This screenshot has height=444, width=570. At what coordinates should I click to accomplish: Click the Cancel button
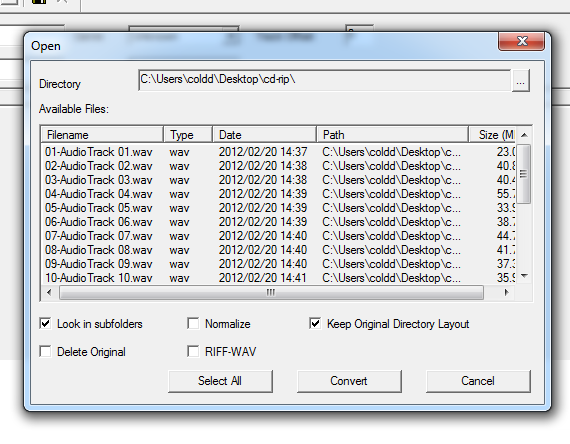coord(478,381)
